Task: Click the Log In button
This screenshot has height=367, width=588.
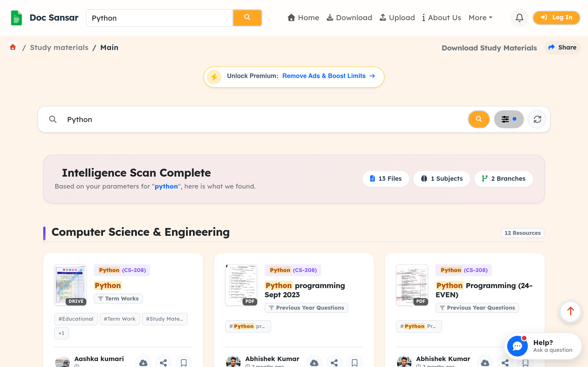Action: point(556,18)
